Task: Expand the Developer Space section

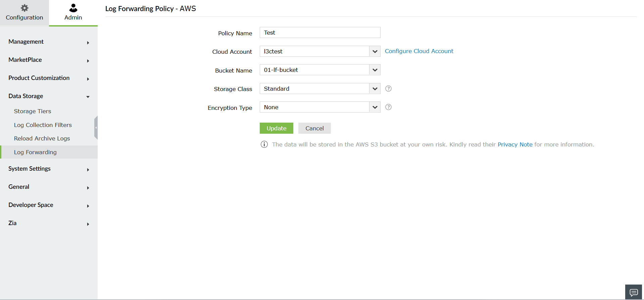Action: [49, 205]
